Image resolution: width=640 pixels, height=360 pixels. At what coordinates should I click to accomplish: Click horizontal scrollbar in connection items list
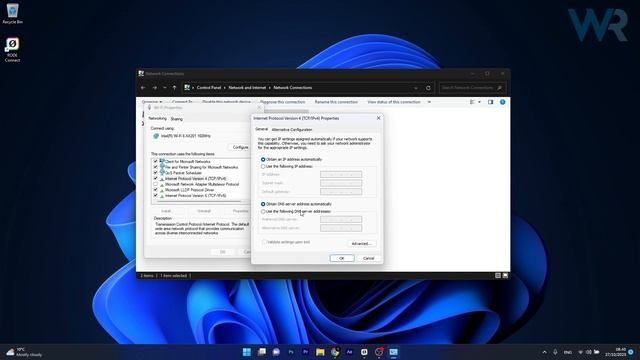click(199, 201)
